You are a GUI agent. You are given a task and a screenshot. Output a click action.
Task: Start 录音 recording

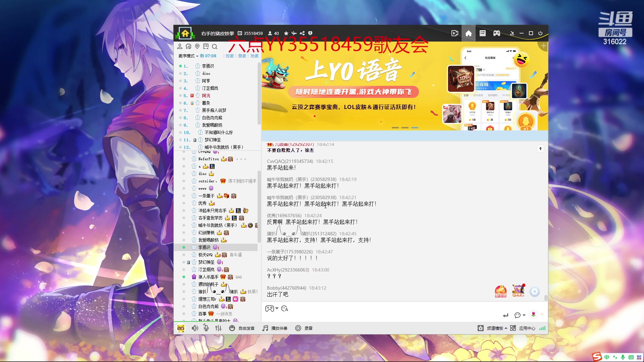(x=304, y=328)
